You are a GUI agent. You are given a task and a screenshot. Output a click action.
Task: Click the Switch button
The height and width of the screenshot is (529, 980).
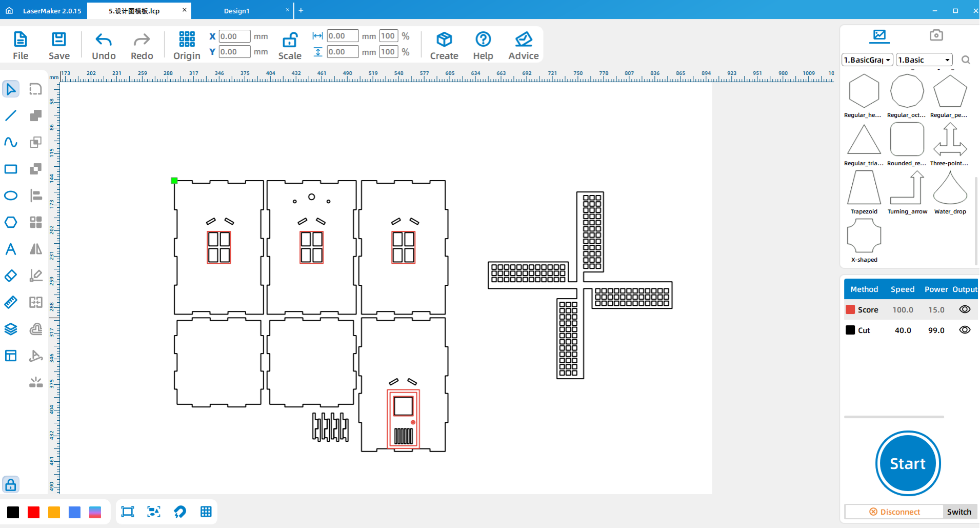click(959, 512)
